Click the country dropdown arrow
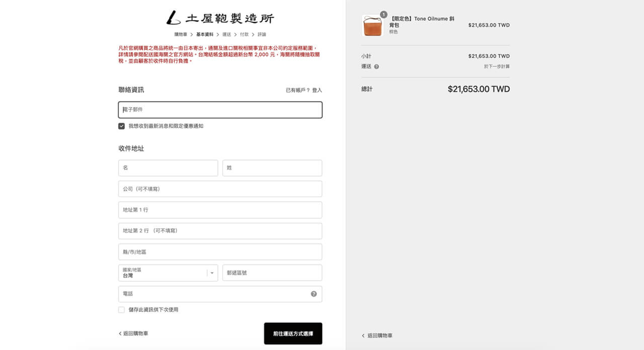644x350 pixels. click(212, 273)
